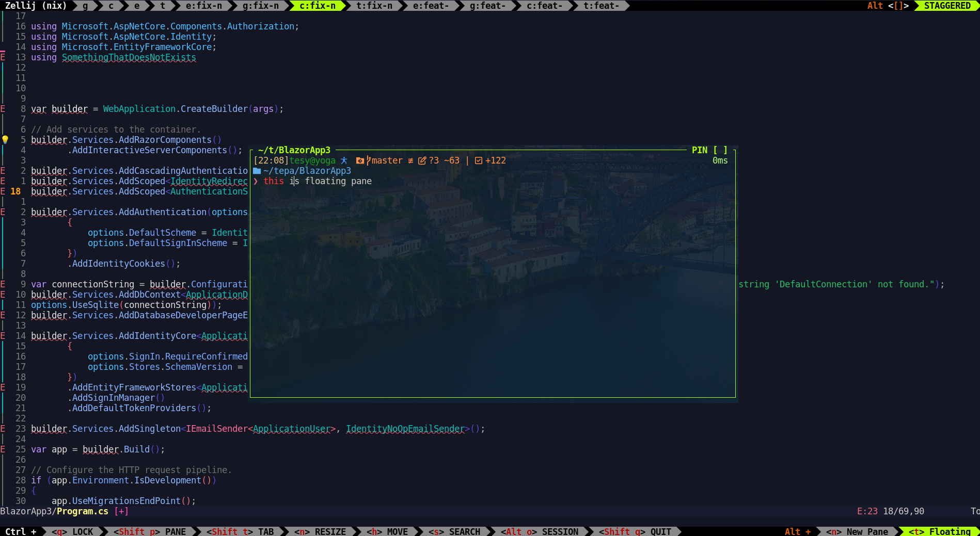Click the <Shift p> PANE mode button
The width and height of the screenshot is (980, 536).
150,531
